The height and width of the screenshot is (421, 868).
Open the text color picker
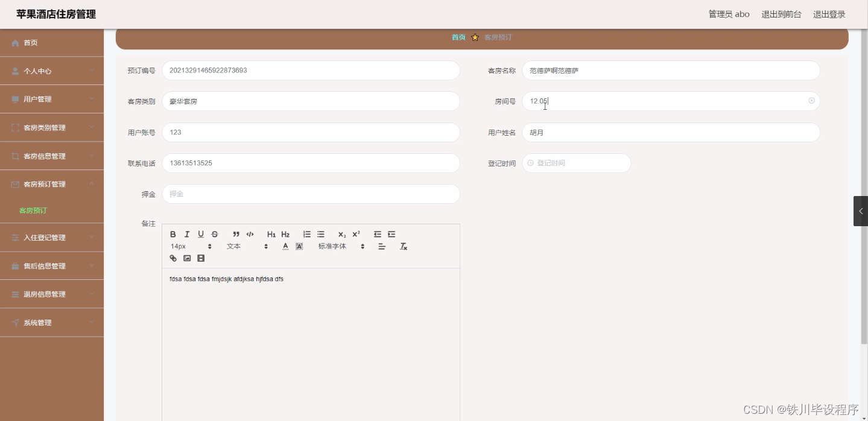click(285, 246)
